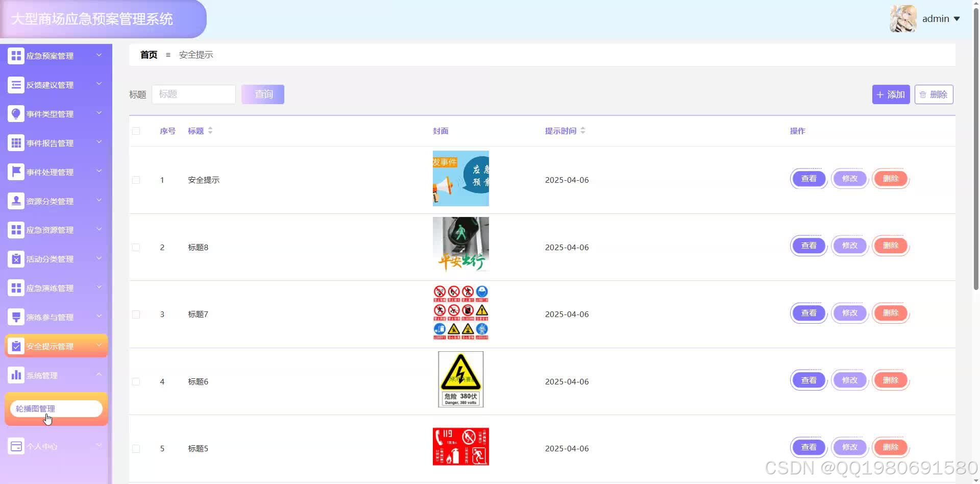
Task: Expand 事件类型管理 with its chevron
Action: click(x=99, y=113)
